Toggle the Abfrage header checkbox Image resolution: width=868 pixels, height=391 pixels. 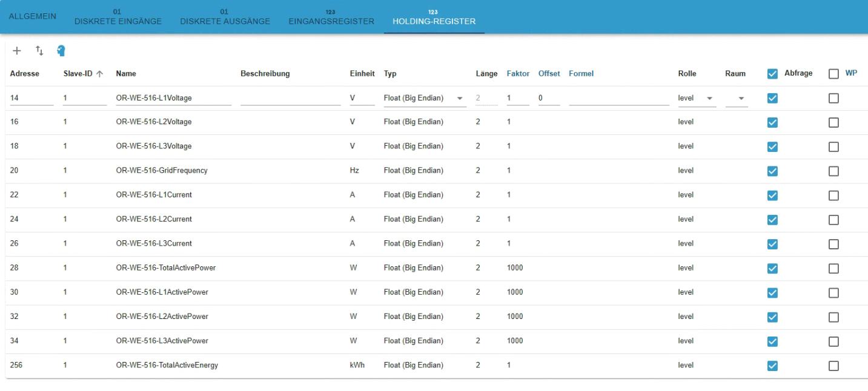coord(772,74)
